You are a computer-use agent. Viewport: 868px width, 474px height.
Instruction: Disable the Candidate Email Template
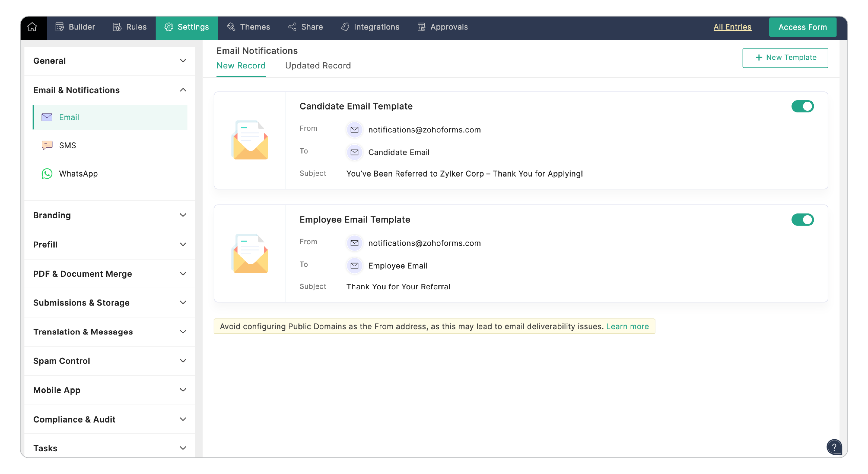(x=802, y=106)
